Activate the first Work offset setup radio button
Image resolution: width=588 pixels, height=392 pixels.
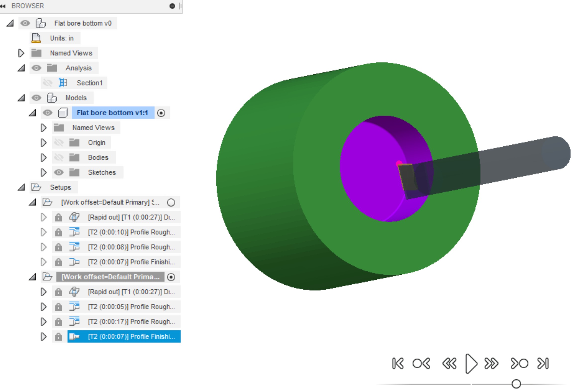171,203
